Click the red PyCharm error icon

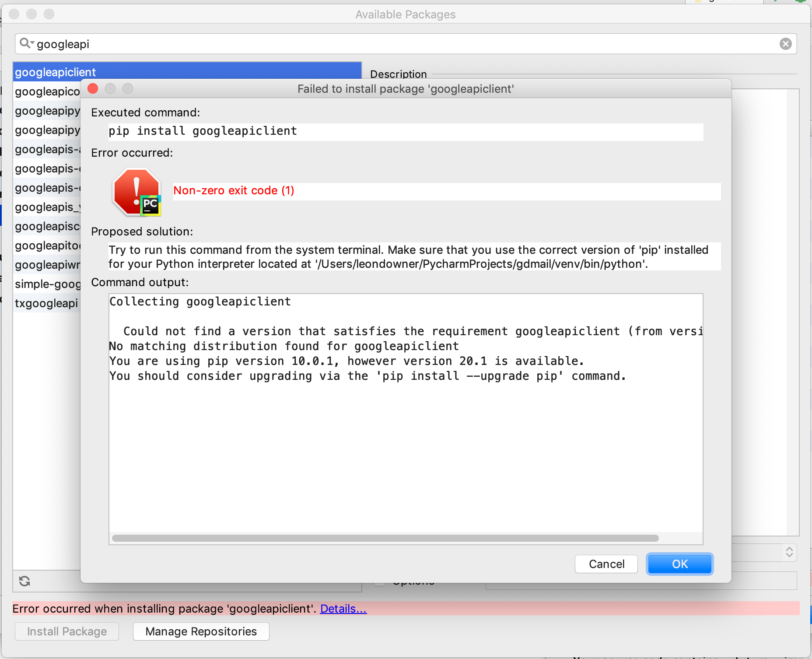[137, 192]
